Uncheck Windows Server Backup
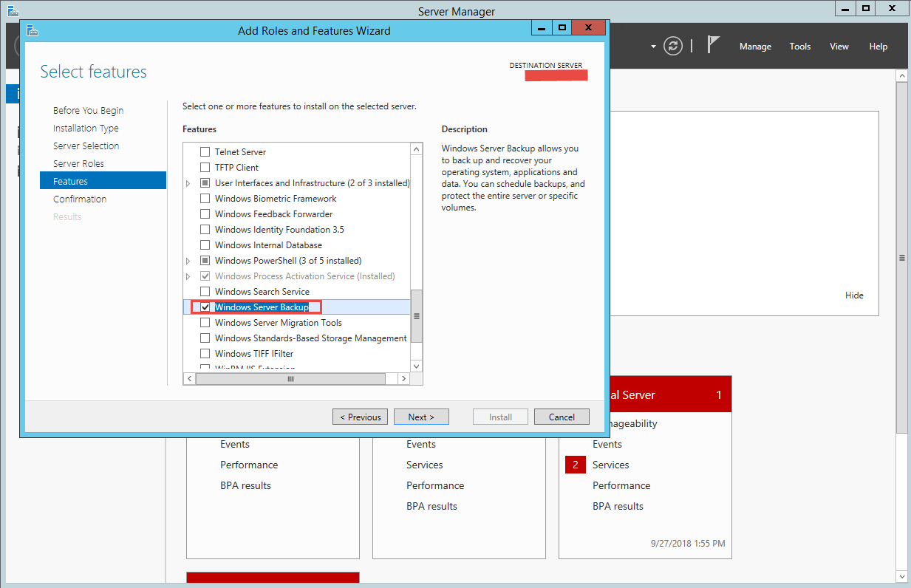911x588 pixels. (205, 307)
